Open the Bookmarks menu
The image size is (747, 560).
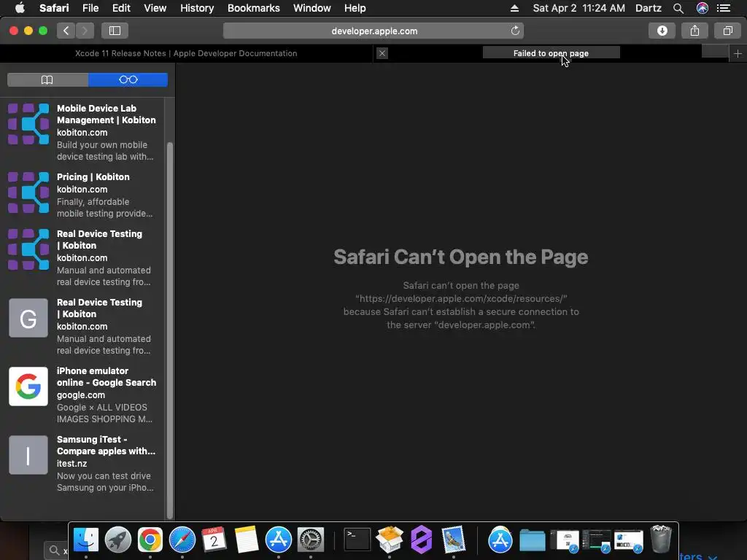pos(253,8)
